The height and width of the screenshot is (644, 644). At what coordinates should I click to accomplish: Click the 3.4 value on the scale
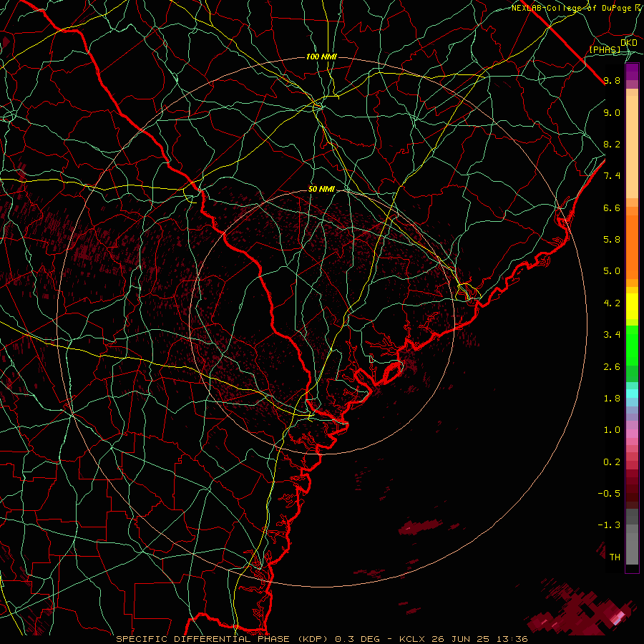coord(612,335)
